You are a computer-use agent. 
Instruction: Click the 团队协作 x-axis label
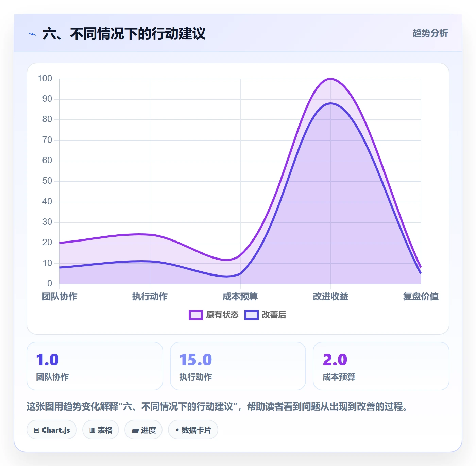point(60,296)
